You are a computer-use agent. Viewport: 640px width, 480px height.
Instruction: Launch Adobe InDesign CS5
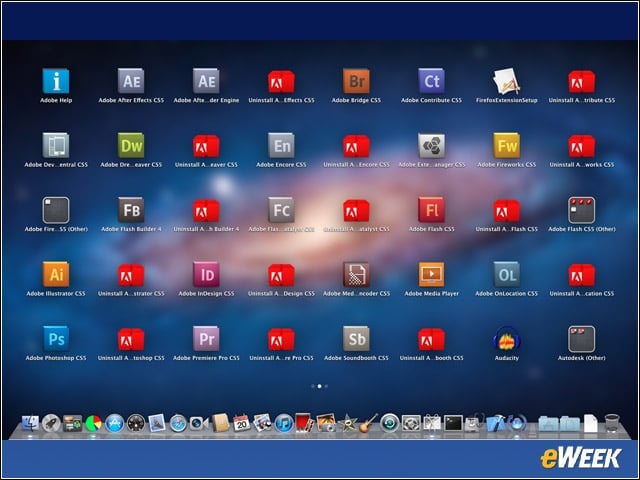(x=206, y=274)
